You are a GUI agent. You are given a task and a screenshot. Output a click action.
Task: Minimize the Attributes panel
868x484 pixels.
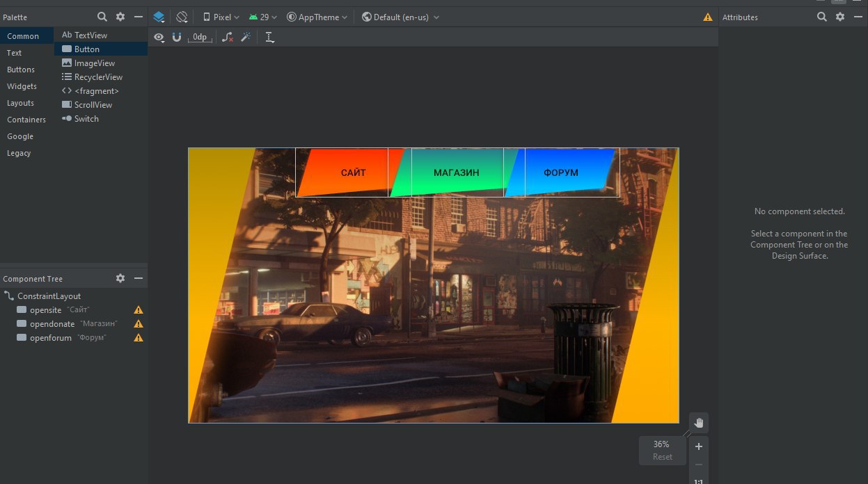(x=858, y=17)
